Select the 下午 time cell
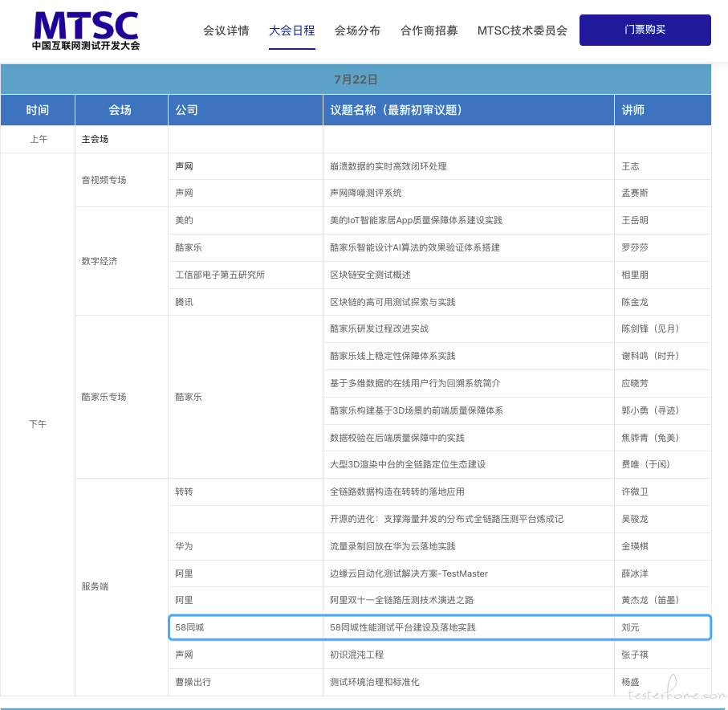The height and width of the screenshot is (710, 728). pos(38,424)
